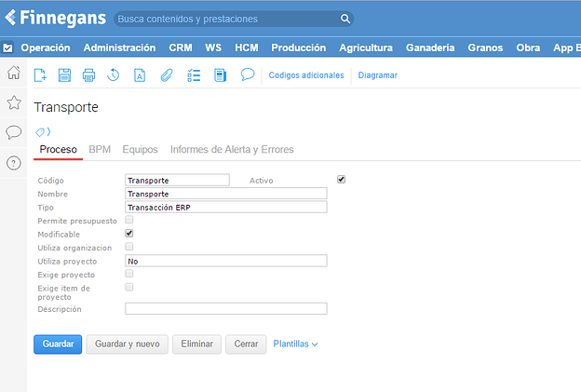The image size is (581, 392).
Task: Open favorites star in left sidebar
Action: (x=14, y=102)
